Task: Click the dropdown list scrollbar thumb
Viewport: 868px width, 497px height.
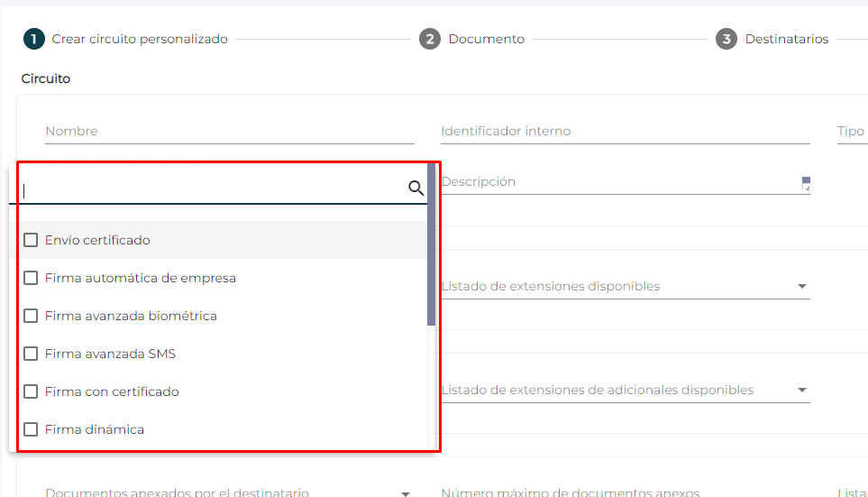Action: 431,244
